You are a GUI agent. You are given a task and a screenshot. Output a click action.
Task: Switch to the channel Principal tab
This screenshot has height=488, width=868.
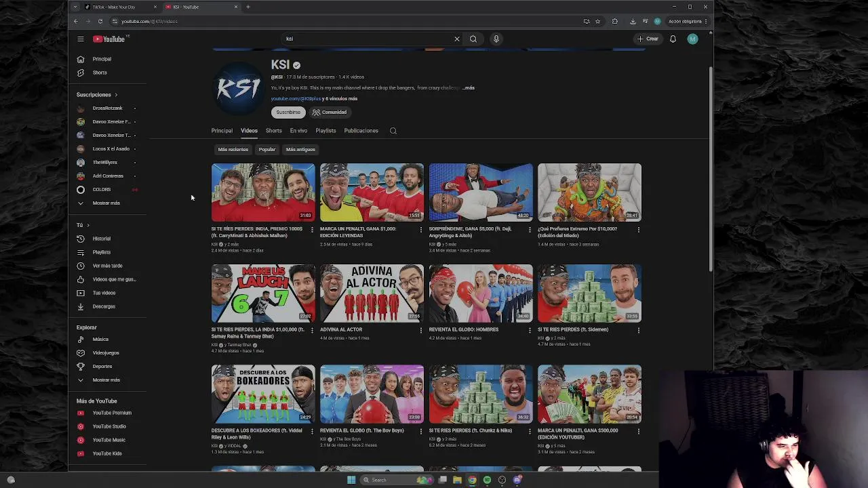(222, 131)
